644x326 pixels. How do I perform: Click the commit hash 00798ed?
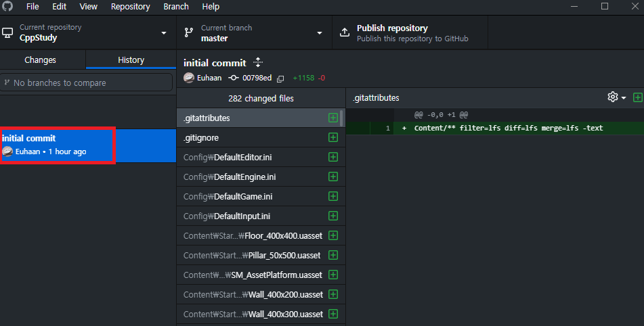click(x=257, y=78)
